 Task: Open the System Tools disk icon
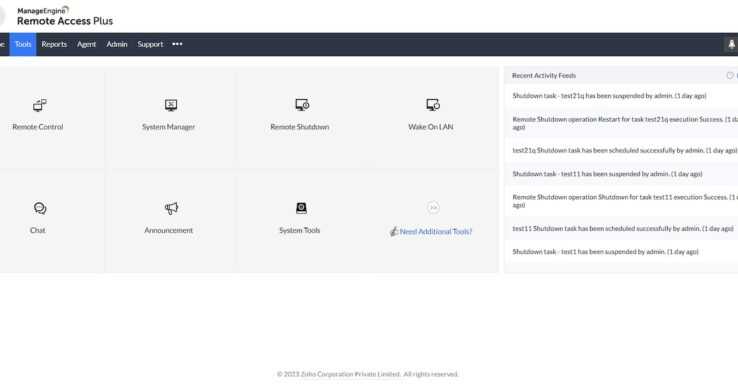pyautogui.click(x=301, y=208)
